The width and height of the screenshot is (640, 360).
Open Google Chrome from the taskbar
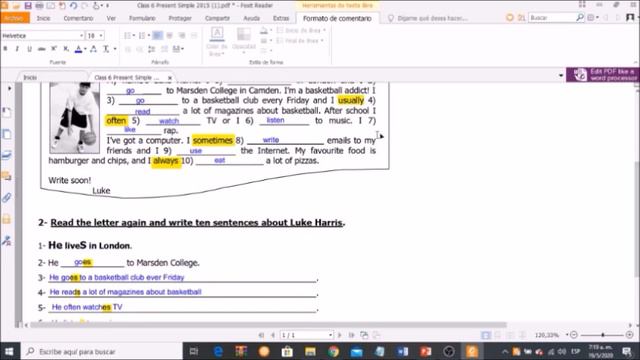point(333,351)
